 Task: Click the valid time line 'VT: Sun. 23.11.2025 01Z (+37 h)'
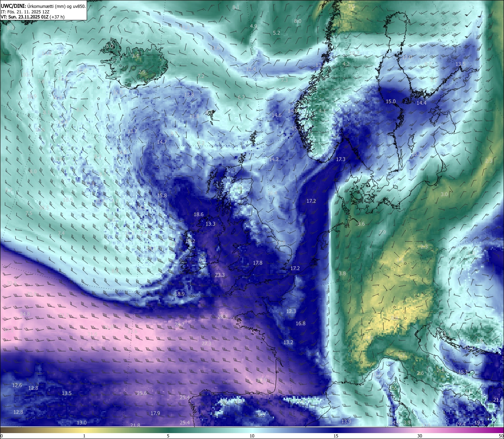pyautogui.click(x=33, y=17)
